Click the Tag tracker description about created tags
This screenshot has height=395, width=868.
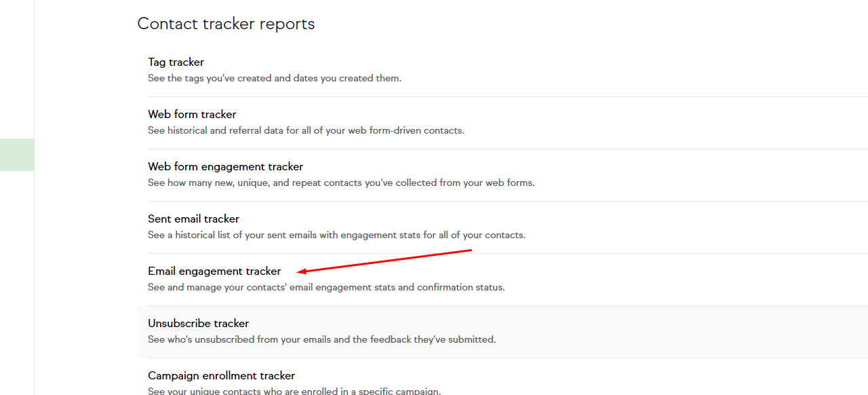[x=275, y=79]
